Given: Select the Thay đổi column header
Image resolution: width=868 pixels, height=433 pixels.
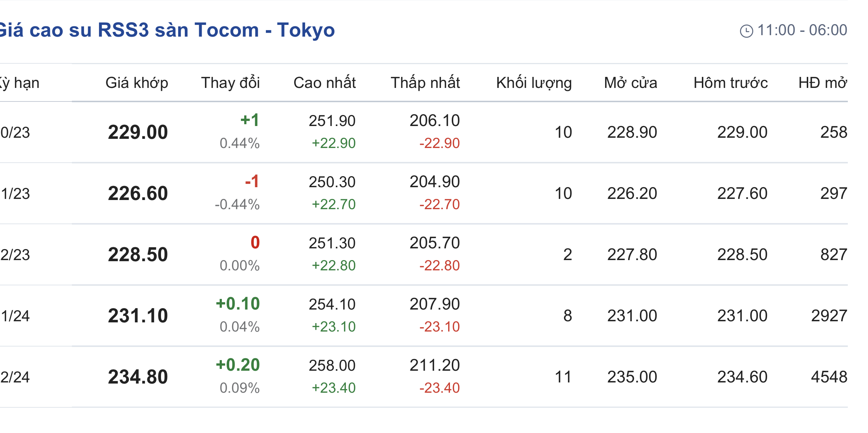Looking at the screenshot, I should tap(230, 83).
